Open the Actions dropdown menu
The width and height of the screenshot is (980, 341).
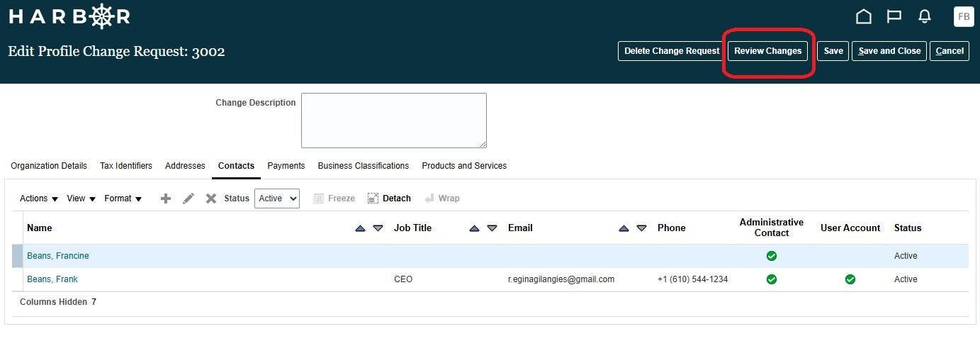[39, 199]
